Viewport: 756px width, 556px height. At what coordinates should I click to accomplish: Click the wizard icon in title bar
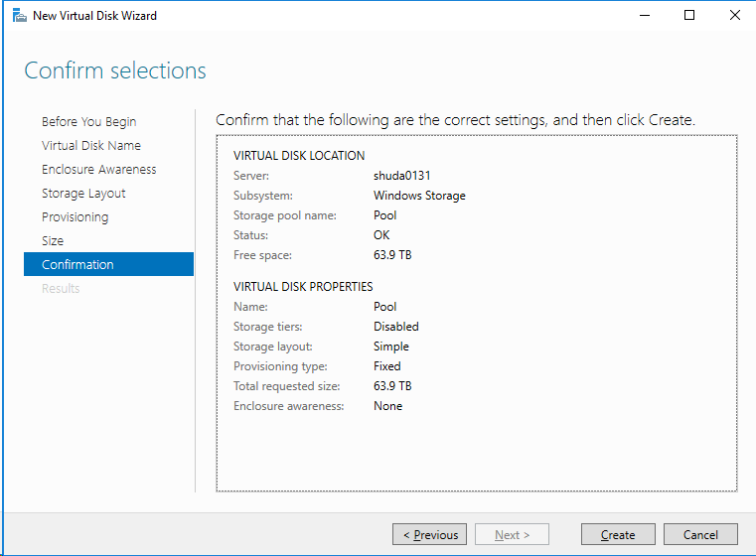[19, 16]
